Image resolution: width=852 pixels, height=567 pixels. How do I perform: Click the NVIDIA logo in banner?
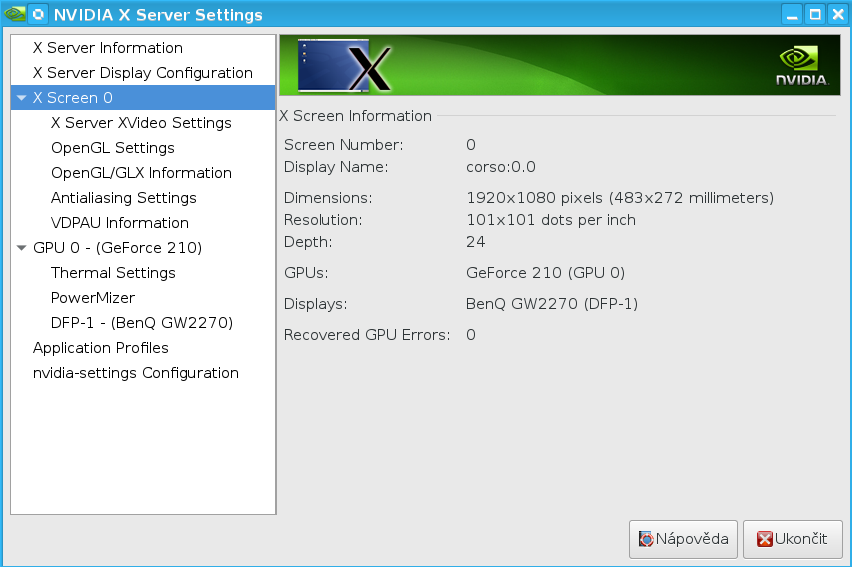pos(802,66)
